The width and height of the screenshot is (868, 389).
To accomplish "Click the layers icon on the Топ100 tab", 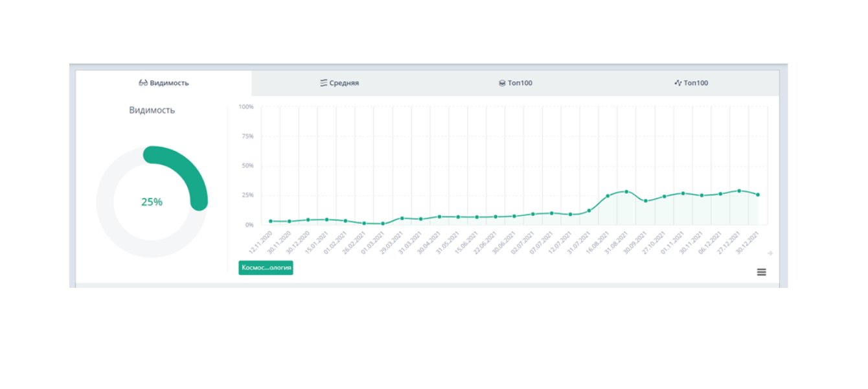I will coord(502,83).
